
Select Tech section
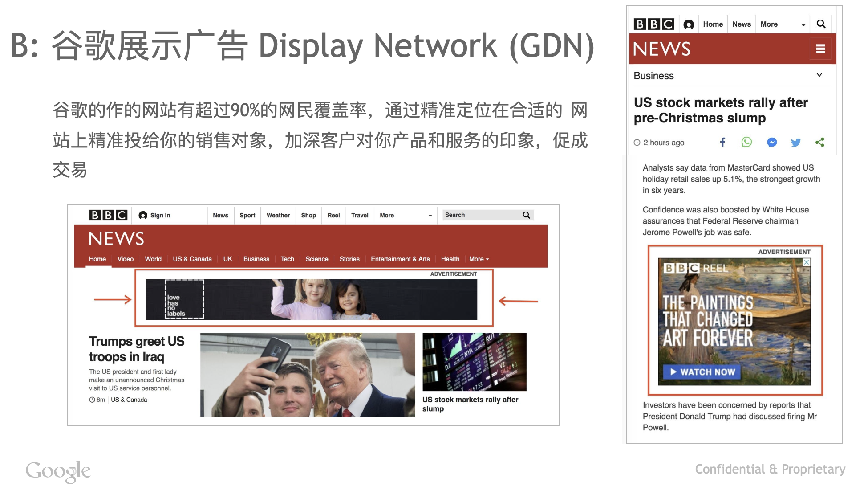[288, 259]
